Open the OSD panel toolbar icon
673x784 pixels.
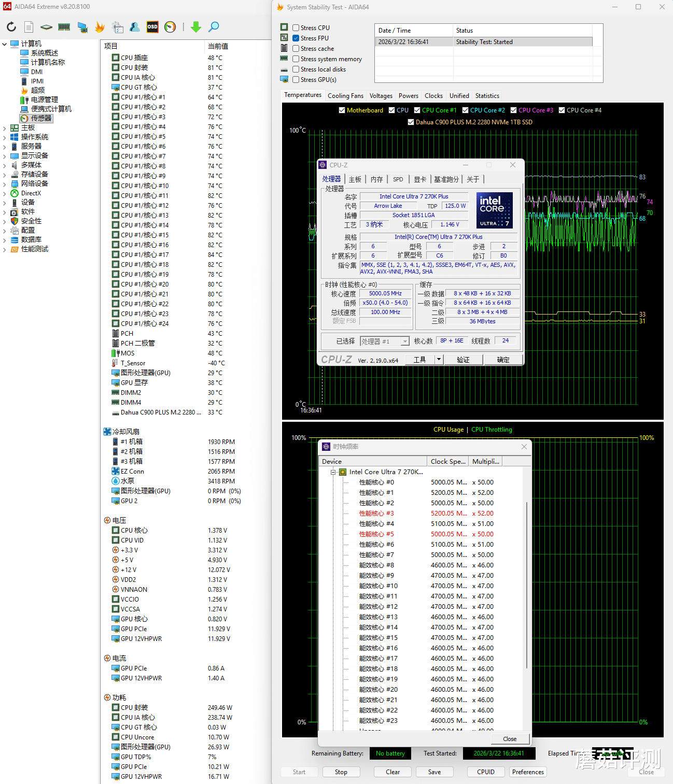(152, 27)
